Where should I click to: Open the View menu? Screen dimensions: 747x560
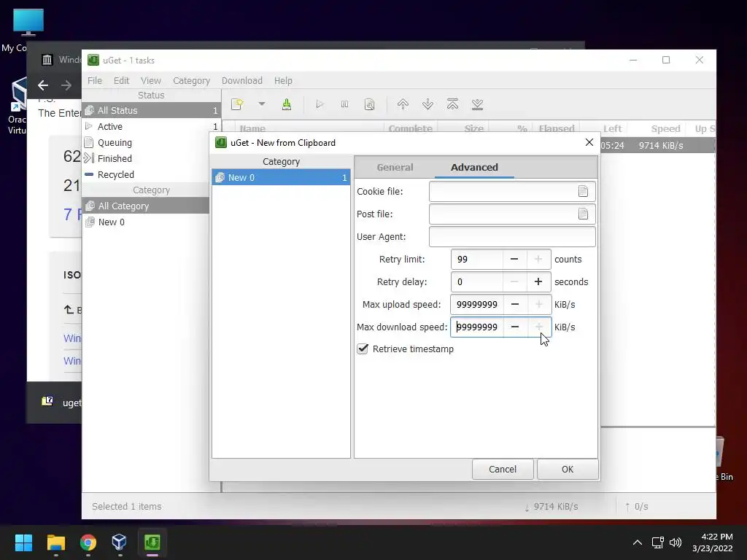click(150, 80)
